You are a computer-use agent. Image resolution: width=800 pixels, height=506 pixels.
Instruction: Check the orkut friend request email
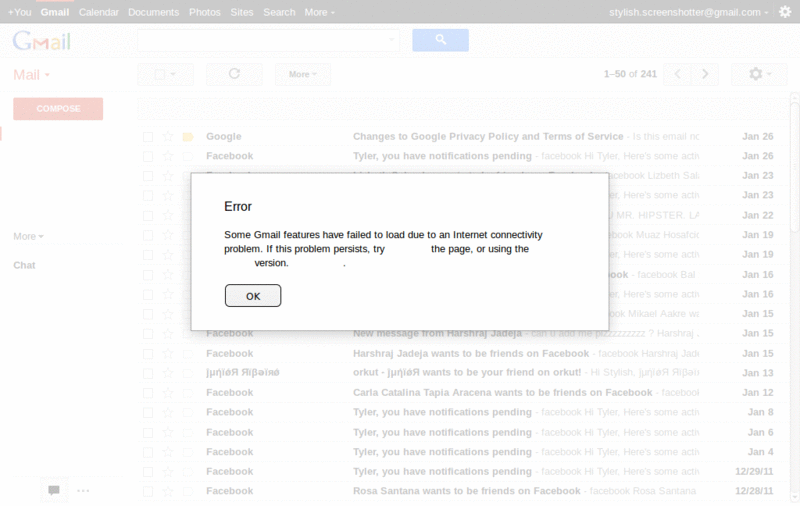148,373
